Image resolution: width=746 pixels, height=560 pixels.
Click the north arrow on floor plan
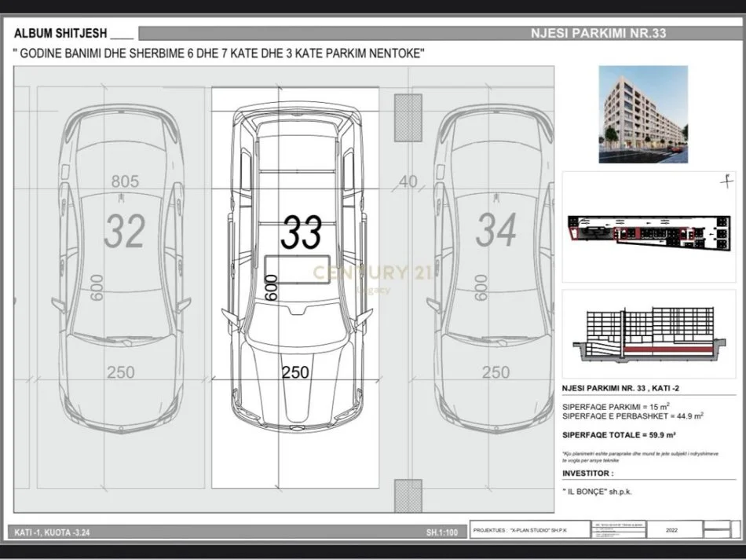pos(726,181)
